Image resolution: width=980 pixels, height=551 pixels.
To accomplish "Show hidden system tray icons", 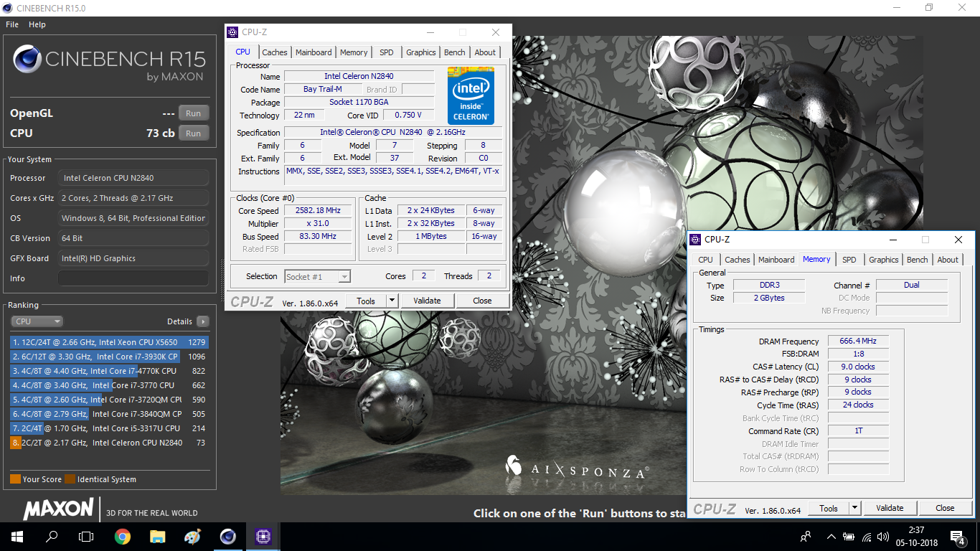I will point(831,536).
